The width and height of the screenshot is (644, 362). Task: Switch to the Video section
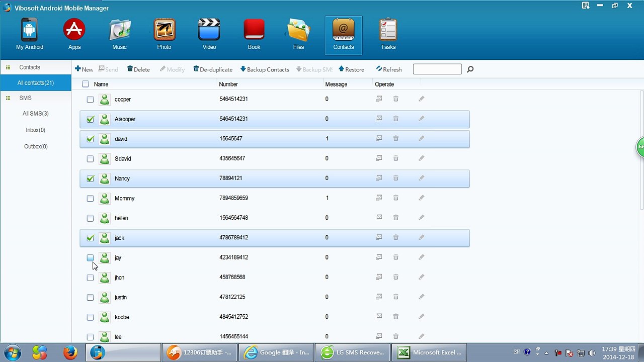(209, 35)
